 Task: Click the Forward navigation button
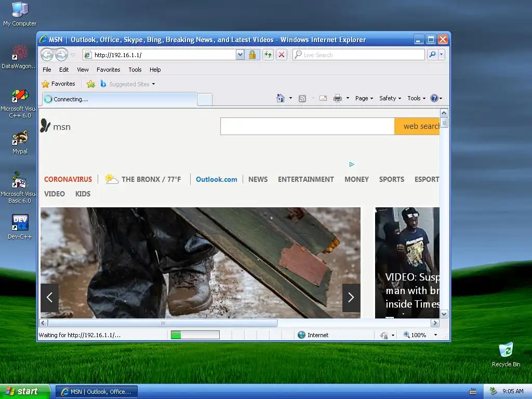tap(61, 55)
